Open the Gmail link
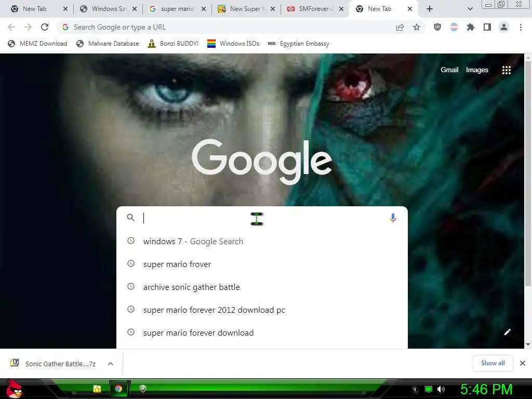The width and height of the screenshot is (532, 399). coord(449,70)
